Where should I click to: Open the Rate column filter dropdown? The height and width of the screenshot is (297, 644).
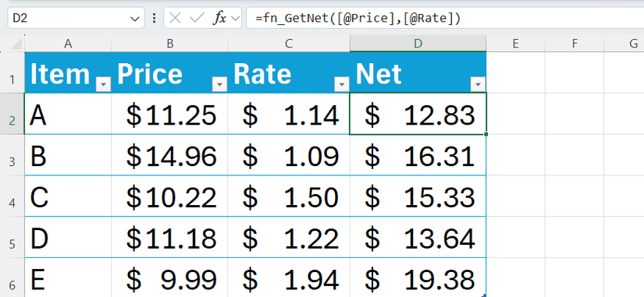point(342,84)
